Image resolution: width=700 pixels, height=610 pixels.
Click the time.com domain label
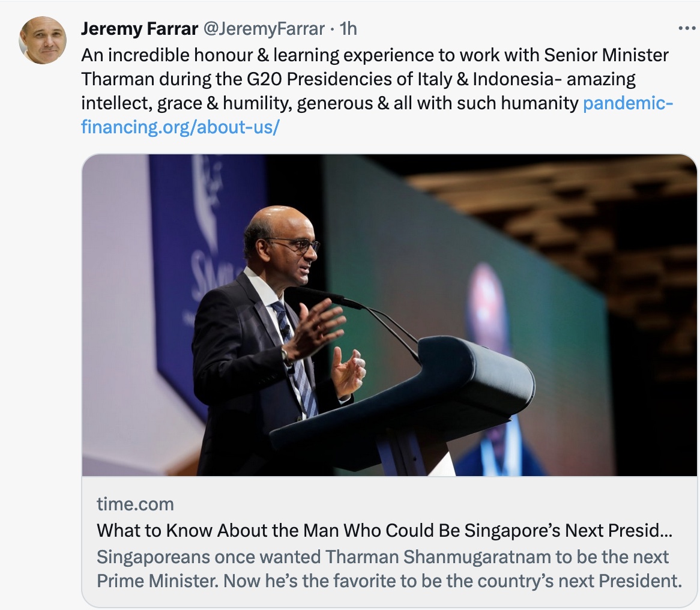[x=135, y=503]
